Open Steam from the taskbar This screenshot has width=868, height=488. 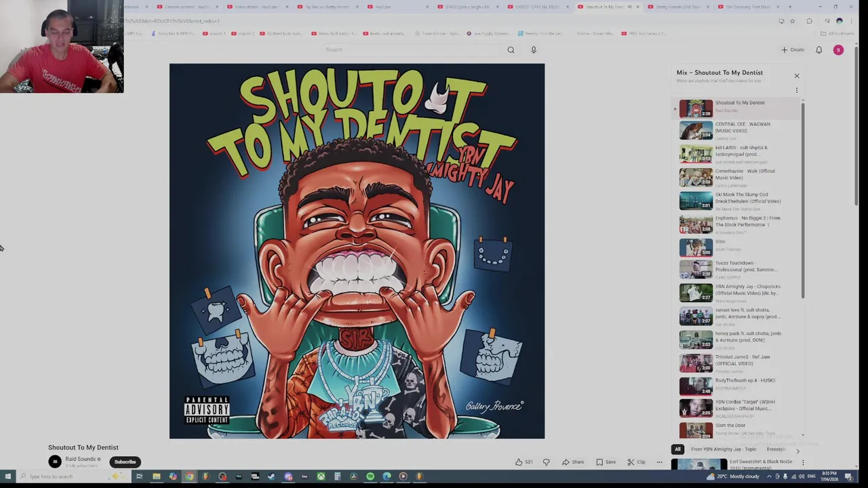tap(271, 476)
